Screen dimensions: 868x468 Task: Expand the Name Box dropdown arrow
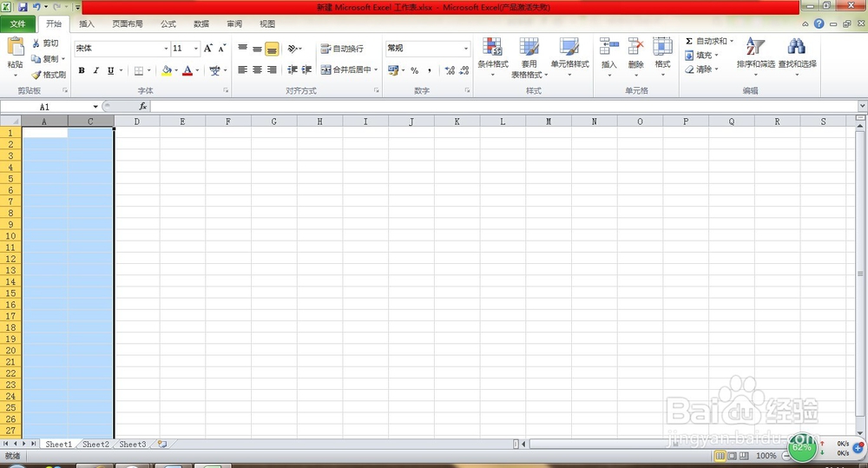tap(95, 106)
